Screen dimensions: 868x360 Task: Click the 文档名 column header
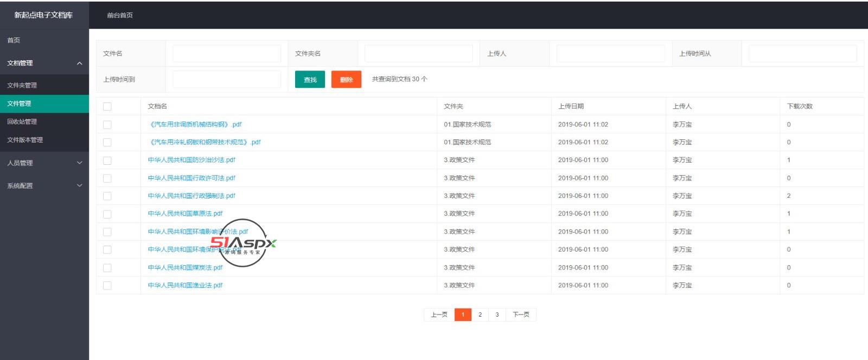(157, 106)
